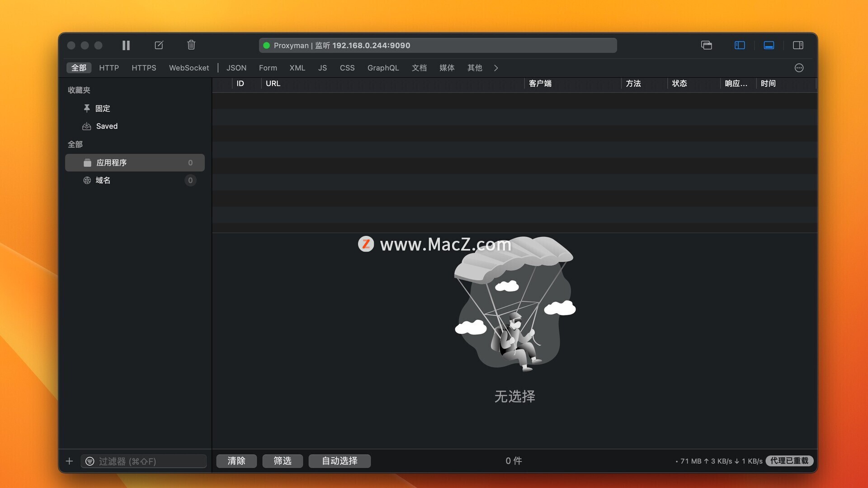
Task: Click the 筛选 button
Action: click(283, 461)
